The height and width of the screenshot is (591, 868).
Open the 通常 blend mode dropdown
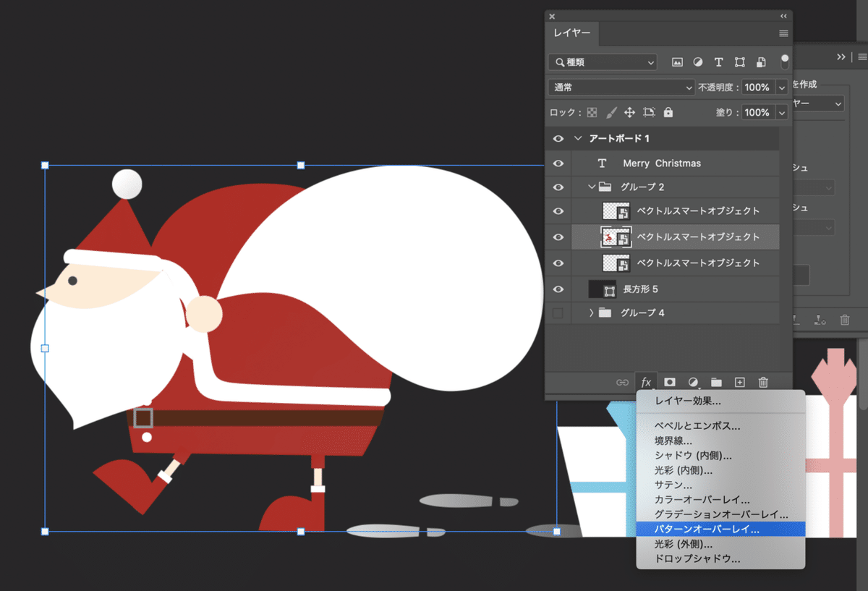621,88
